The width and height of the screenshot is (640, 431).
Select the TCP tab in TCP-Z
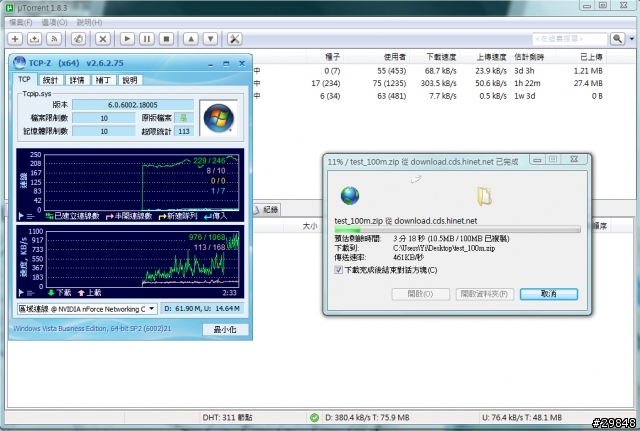pos(24,79)
